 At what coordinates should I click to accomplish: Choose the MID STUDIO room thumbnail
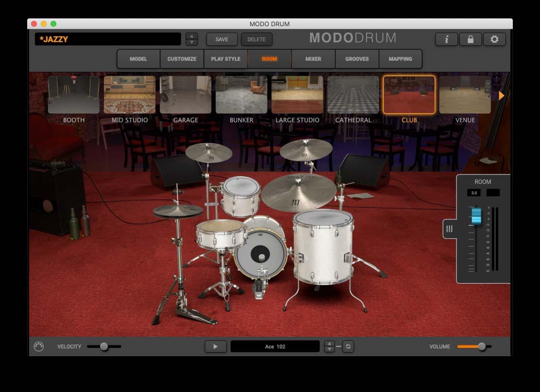coord(130,95)
